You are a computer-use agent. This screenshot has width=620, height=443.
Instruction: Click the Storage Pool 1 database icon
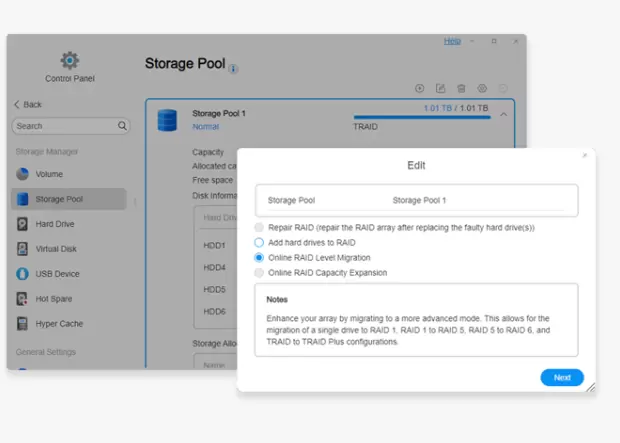[167, 120]
